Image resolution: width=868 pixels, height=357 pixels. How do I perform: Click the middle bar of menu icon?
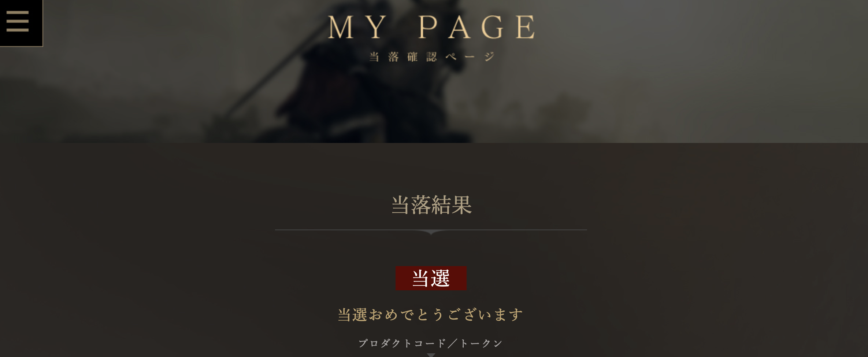pyautogui.click(x=18, y=21)
